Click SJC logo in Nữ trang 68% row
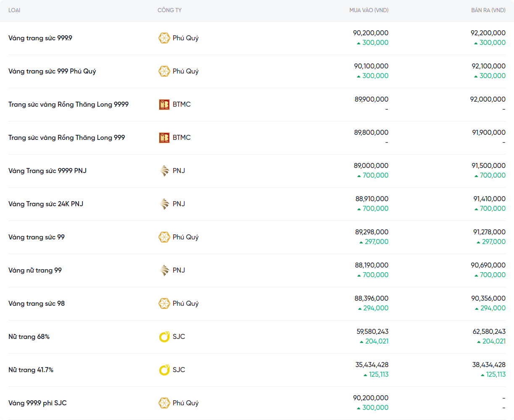This screenshot has width=514, height=420. [x=164, y=337]
